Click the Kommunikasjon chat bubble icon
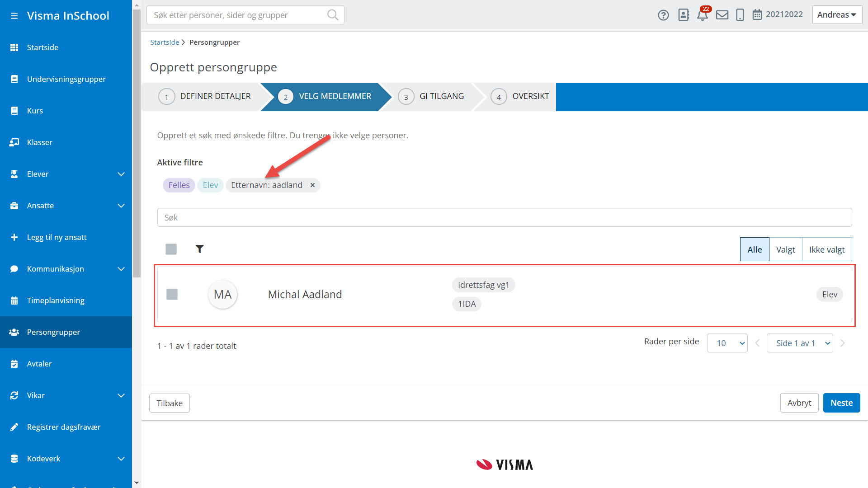This screenshot has width=868, height=488. pos(14,269)
